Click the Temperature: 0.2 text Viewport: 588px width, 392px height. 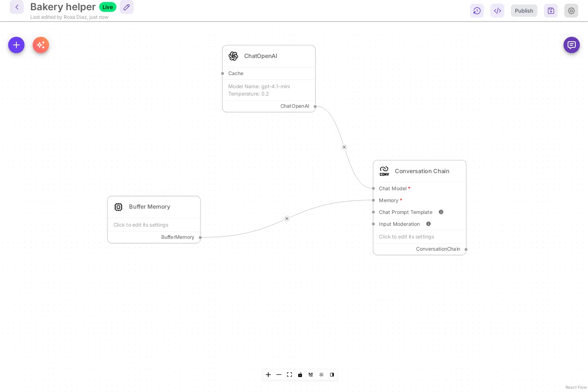[x=248, y=94]
